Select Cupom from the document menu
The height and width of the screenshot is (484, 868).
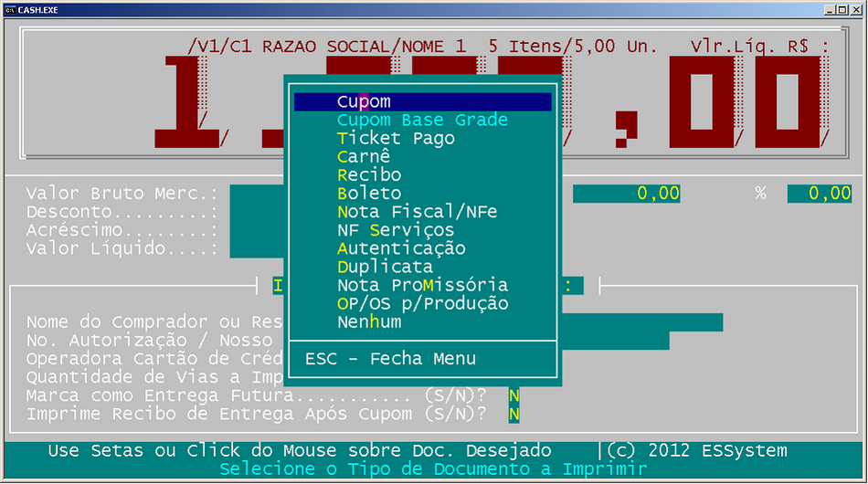coord(364,102)
